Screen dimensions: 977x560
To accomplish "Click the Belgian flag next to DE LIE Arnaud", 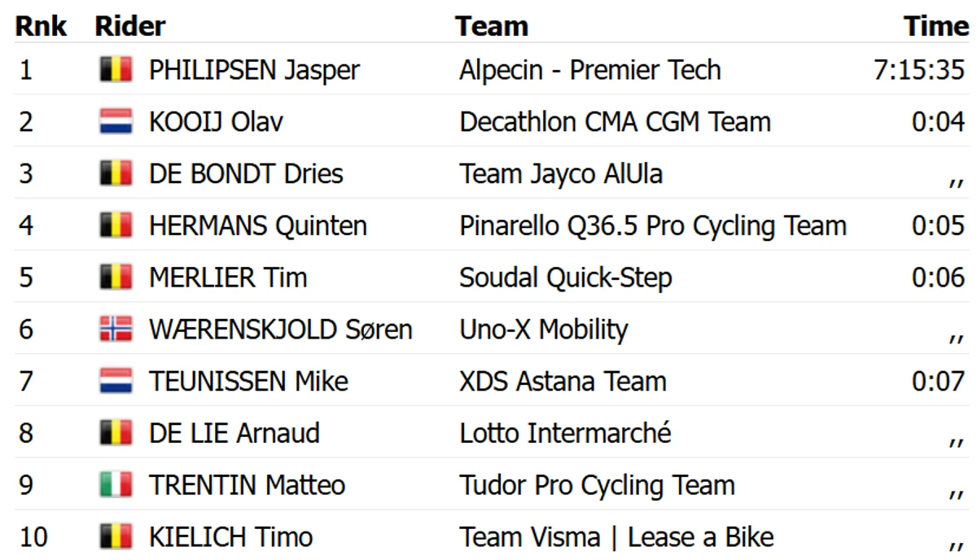I will (x=116, y=433).
